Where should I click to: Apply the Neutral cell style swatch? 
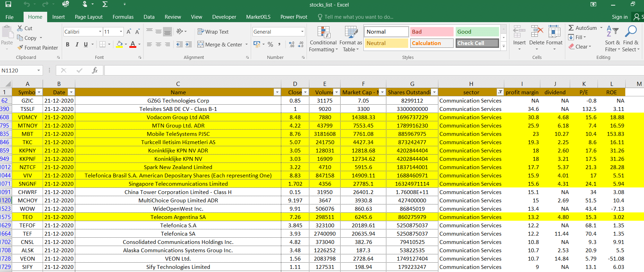tap(386, 43)
